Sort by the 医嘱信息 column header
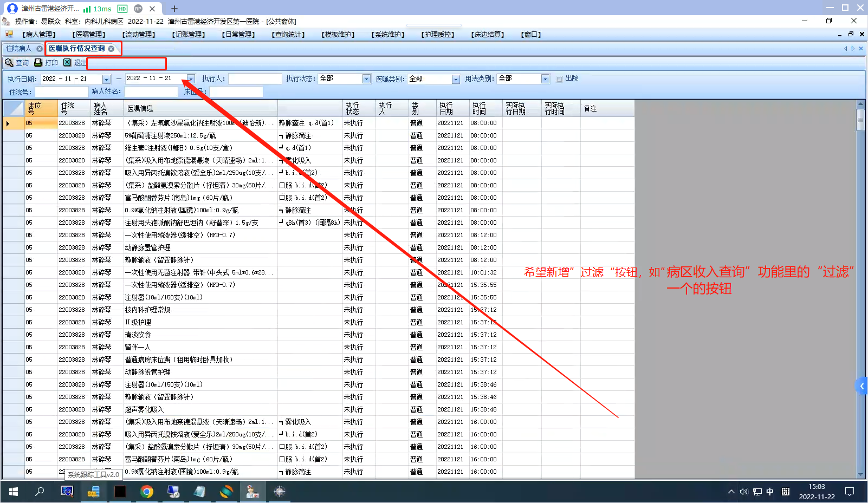The width and height of the screenshot is (868, 503). [x=200, y=108]
